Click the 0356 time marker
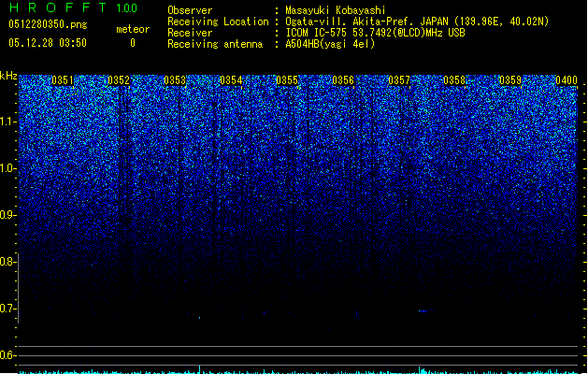Viewport: 588px width, 374px height. [x=343, y=80]
